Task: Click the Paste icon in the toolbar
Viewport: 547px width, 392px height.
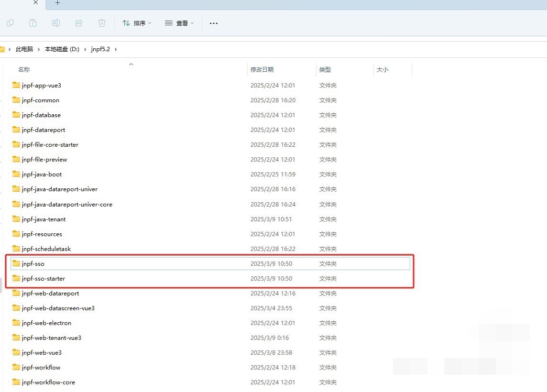Action: [x=33, y=23]
